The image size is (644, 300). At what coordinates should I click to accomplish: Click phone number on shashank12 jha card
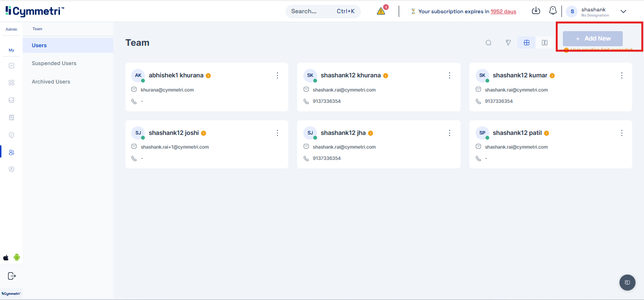[x=326, y=158]
